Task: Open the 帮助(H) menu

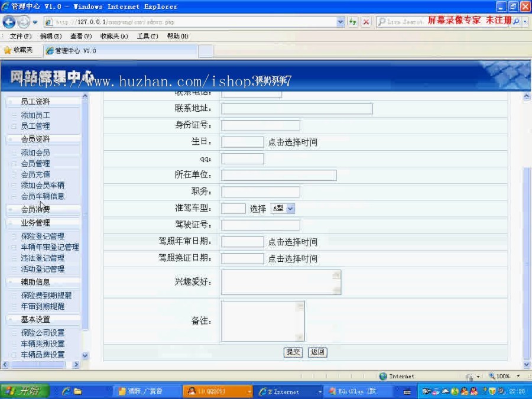Action: coord(177,36)
